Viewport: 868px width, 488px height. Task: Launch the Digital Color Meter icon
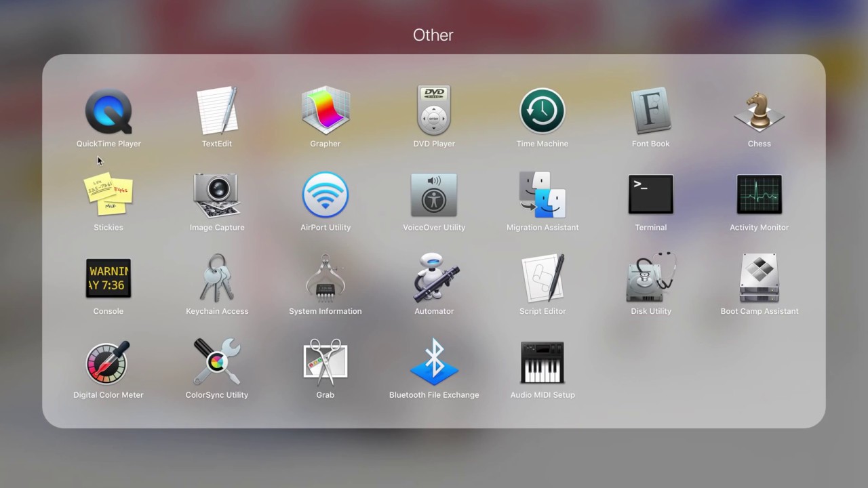[x=108, y=363]
